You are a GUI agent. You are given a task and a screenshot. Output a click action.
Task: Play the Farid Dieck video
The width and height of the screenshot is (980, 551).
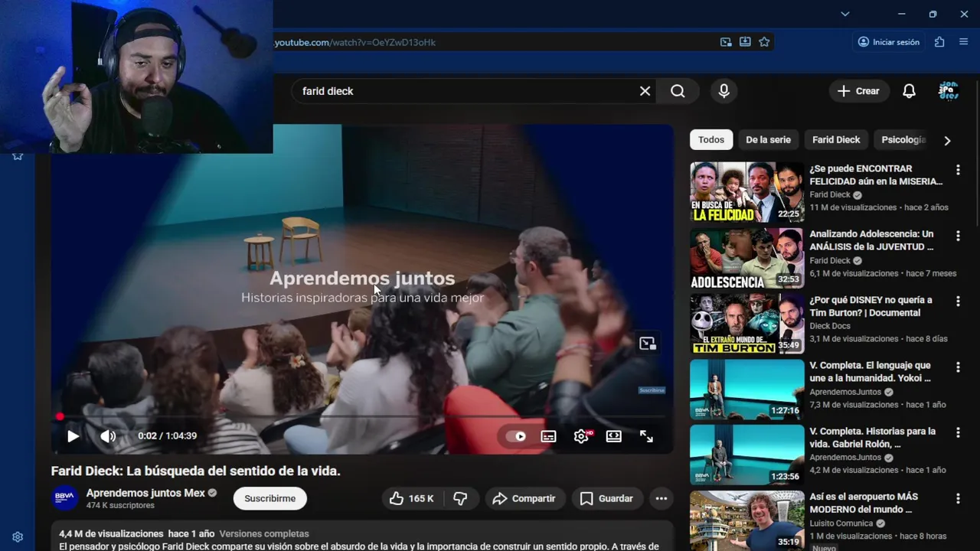pyautogui.click(x=73, y=436)
